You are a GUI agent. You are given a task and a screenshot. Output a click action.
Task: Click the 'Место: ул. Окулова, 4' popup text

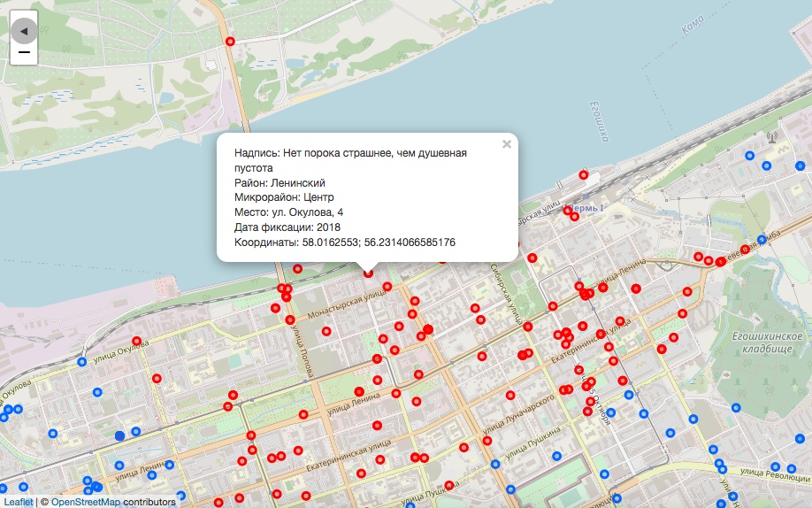click(x=288, y=212)
